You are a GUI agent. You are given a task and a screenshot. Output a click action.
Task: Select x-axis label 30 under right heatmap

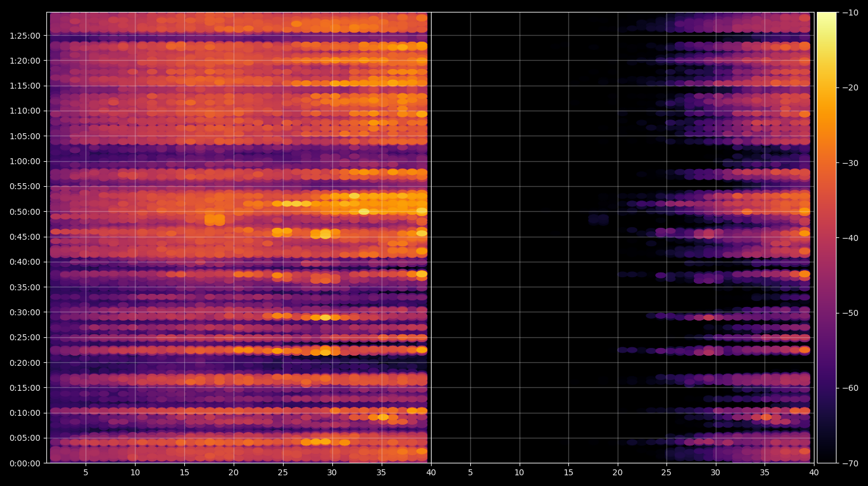click(715, 473)
